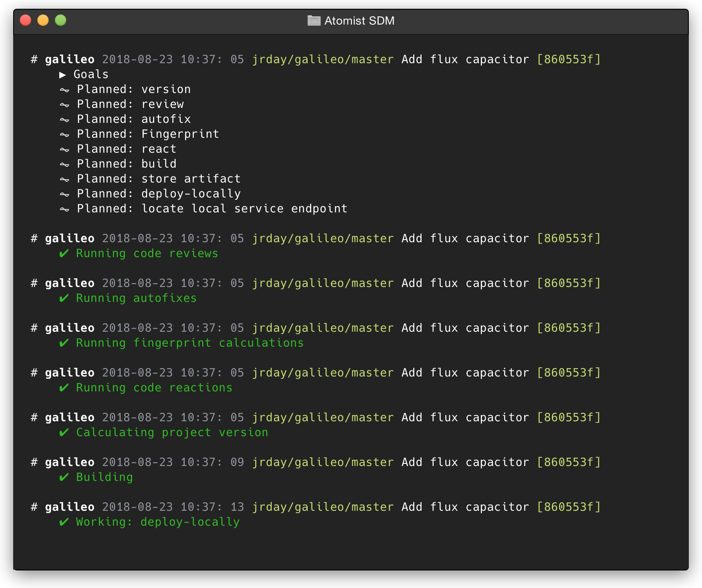Screen dimensions: 702x588
Task: Click the green 'Running code reviews' text
Action: [x=147, y=253]
